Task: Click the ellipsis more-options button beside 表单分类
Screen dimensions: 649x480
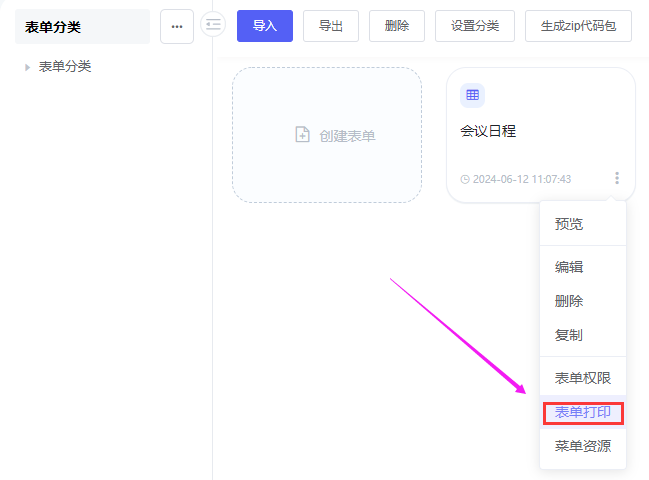Action: 177,27
